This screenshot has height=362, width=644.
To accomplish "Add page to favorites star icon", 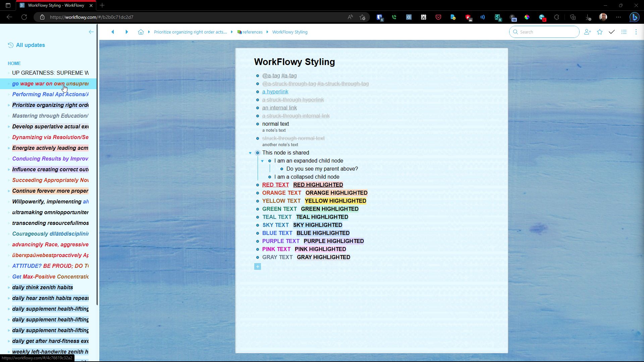I will [x=362, y=17].
